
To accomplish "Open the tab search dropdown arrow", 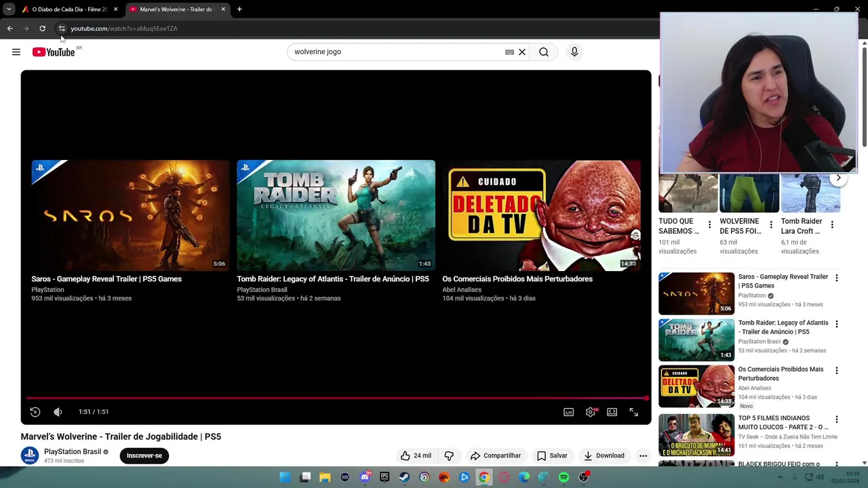I will tap(8, 9).
